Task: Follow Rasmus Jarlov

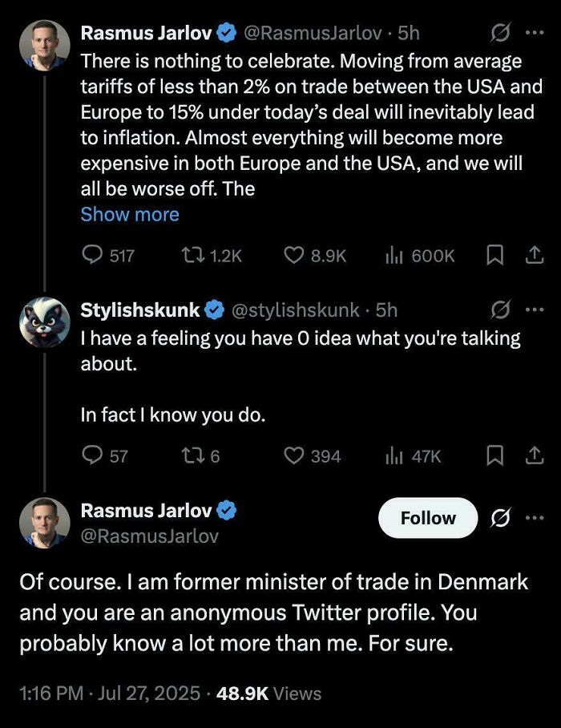Action: [427, 518]
